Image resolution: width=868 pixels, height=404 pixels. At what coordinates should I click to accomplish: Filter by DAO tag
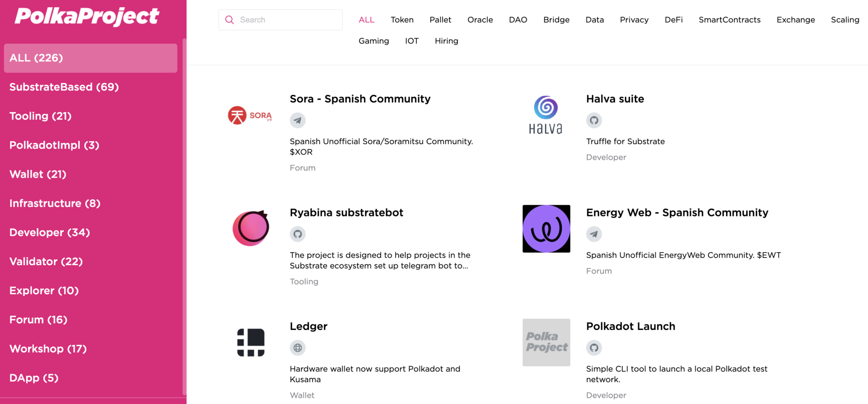tap(518, 20)
